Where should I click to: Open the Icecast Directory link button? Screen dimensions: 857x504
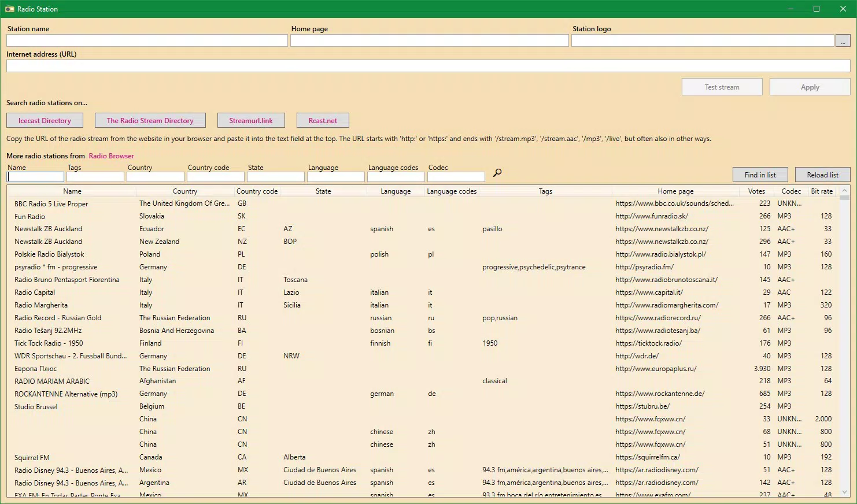coord(45,120)
